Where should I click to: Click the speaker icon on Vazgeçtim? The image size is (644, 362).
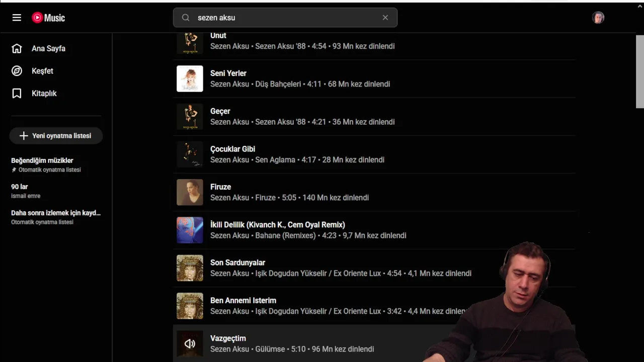click(190, 344)
